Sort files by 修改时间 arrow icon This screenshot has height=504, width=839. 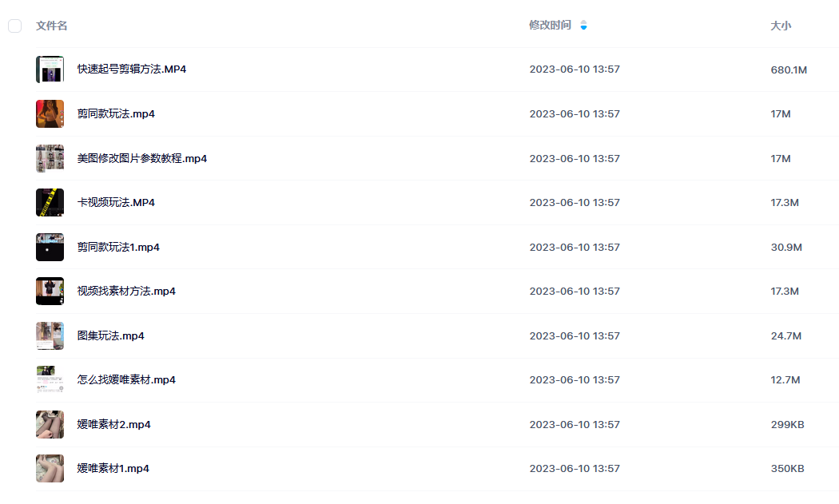click(583, 26)
